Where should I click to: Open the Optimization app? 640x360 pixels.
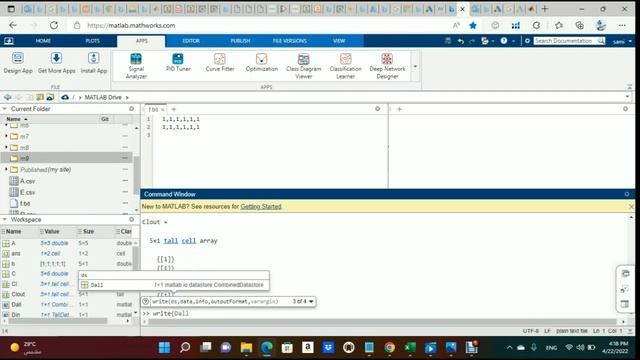(x=262, y=62)
